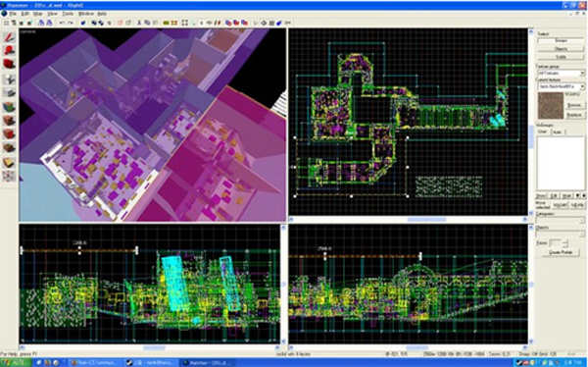Open the Tools menu
588x367 pixels.
(x=68, y=14)
